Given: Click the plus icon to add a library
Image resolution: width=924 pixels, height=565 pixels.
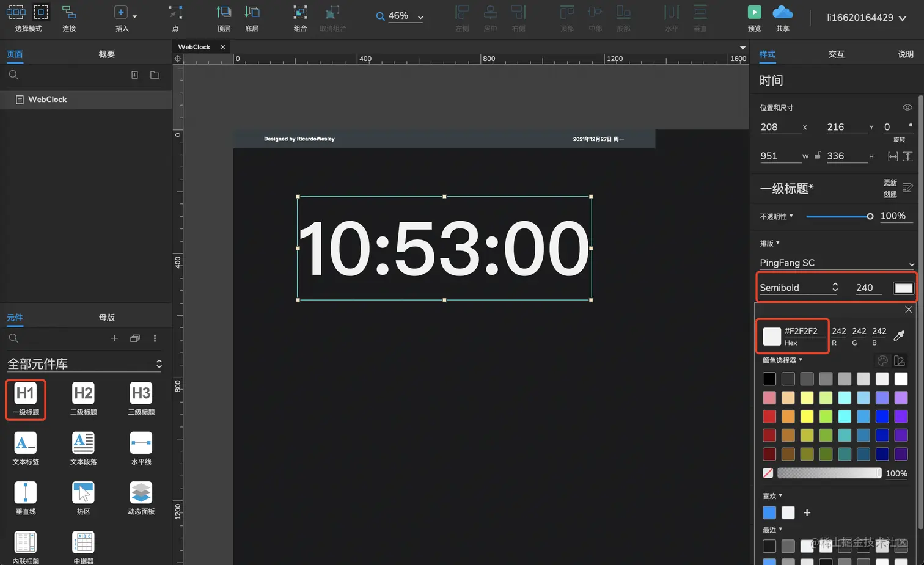Looking at the screenshot, I should point(114,338).
